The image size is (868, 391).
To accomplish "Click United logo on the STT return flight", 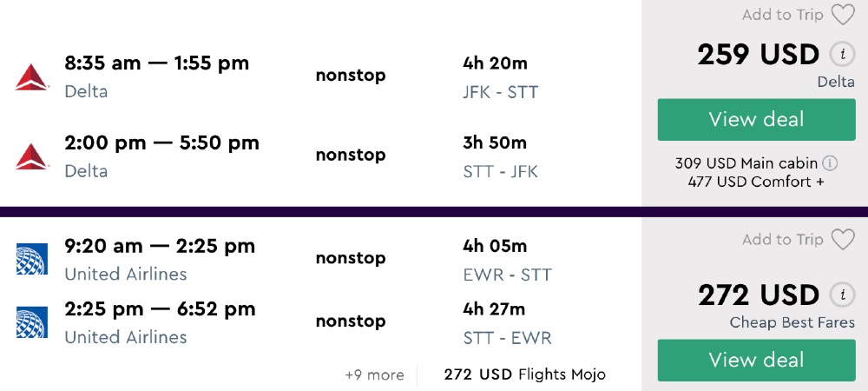I will tap(32, 321).
